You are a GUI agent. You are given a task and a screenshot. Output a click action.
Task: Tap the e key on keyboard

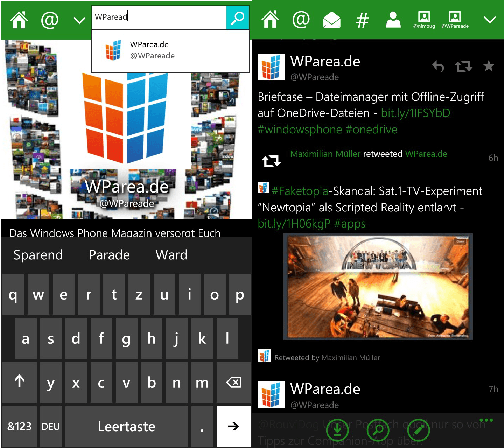[63, 294]
